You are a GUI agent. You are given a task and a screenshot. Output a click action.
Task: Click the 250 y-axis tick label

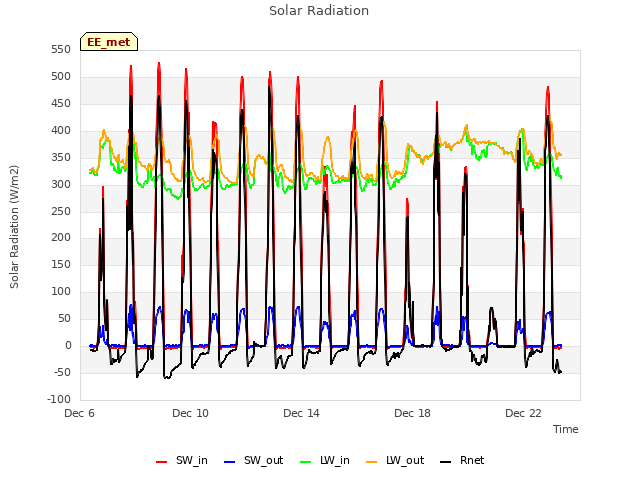pyautogui.click(x=61, y=211)
